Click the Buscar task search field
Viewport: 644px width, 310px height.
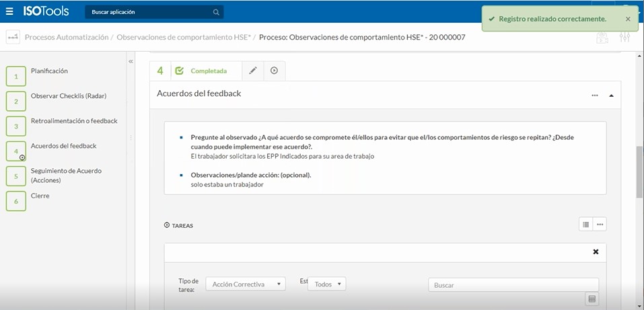pos(513,285)
